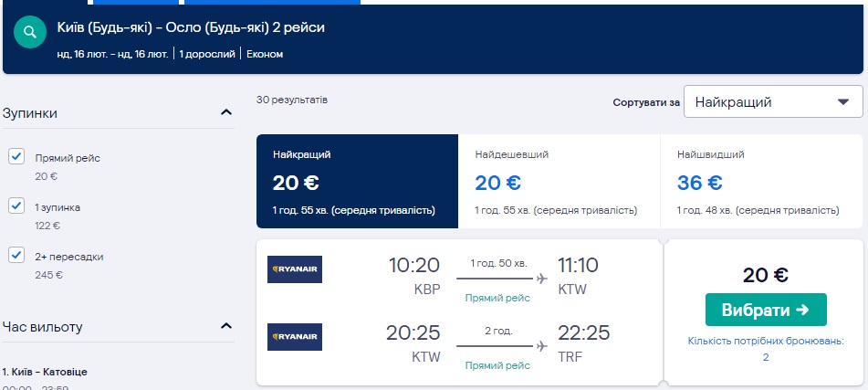Click the 22:25 TRF arrival time
This screenshot has height=390, width=868.
[583, 333]
